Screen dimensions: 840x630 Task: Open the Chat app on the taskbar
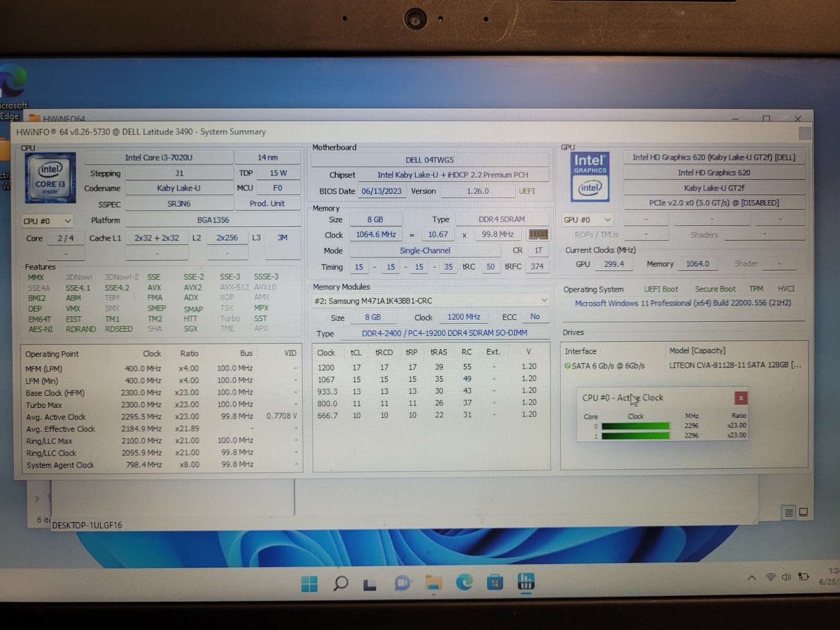402,583
